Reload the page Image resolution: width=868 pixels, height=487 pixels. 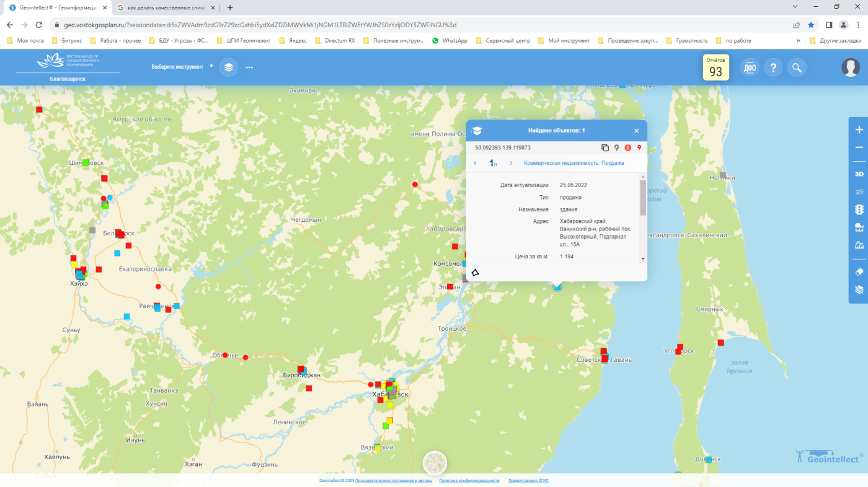coord(39,25)
